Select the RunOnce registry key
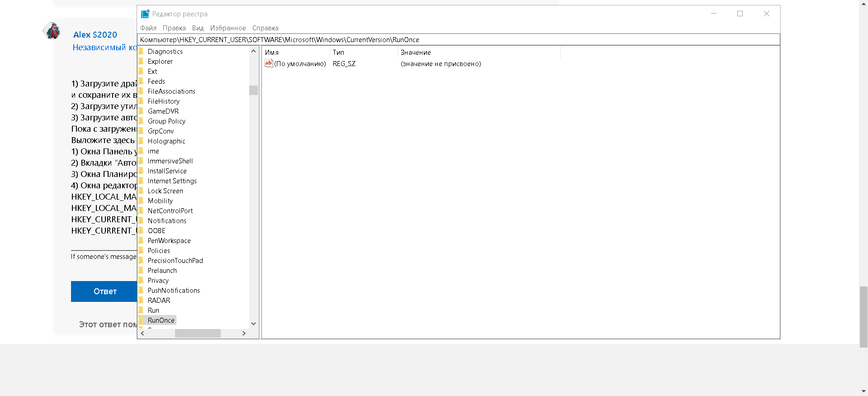868x396 pixels. (x=161, y=320)
